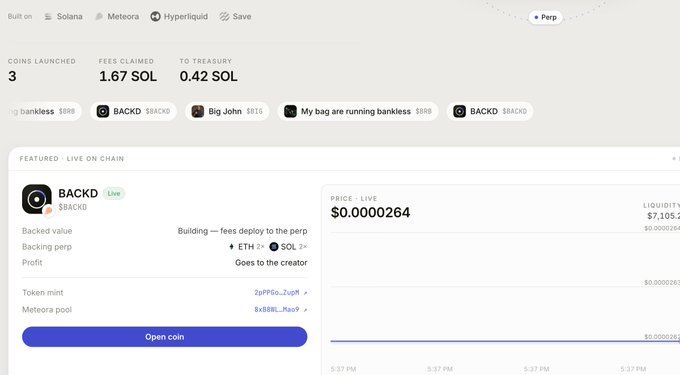Click the Live status badge

114,193
